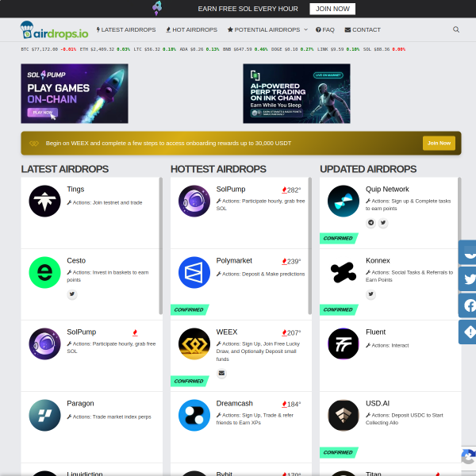Viewport: 476px width, 476px height.
Task: Click the LATEST AIRDROPS section heading
Action: pyautogui.click(x=65, y=169)
